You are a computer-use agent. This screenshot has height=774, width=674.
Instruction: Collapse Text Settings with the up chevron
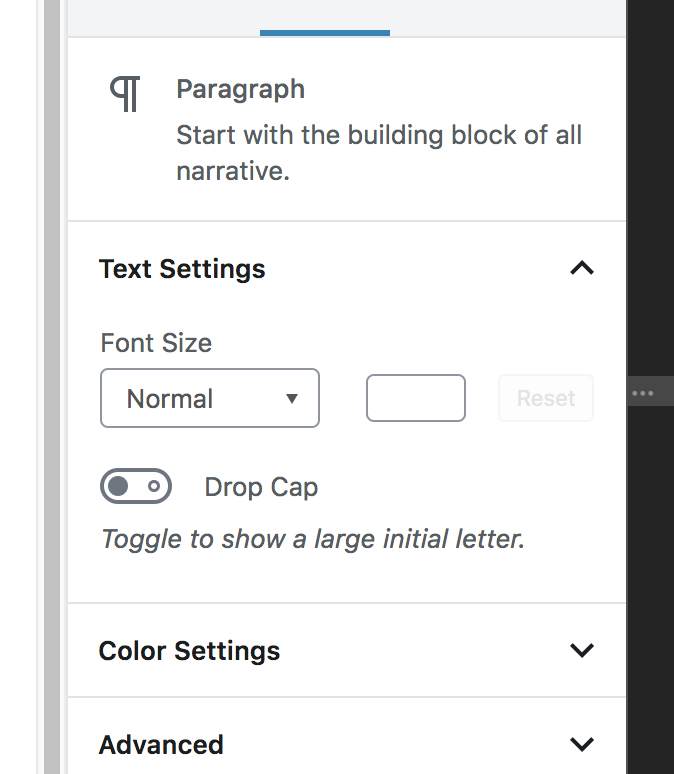point(581,268)
